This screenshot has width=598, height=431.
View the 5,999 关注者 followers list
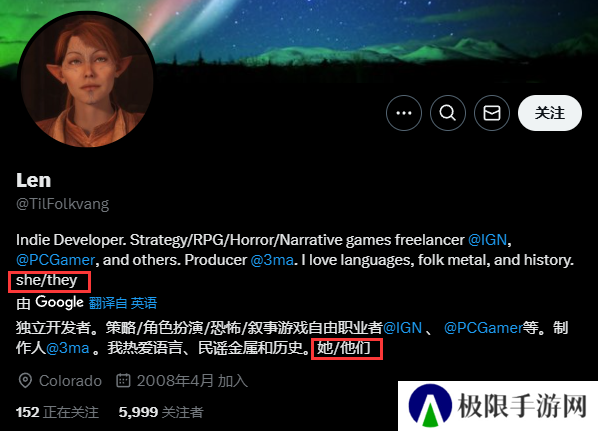(x=161, y=412)
